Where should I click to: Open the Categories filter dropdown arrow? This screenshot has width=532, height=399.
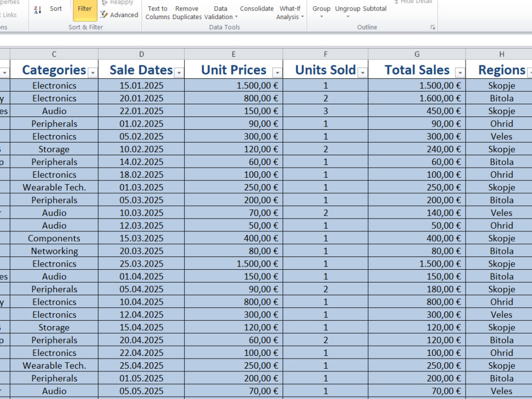92,72
